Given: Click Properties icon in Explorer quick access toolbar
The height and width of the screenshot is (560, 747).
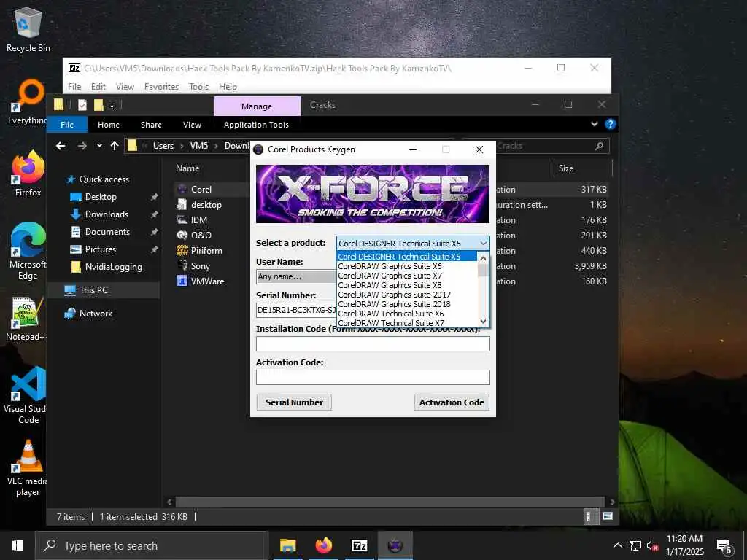Looking at the screenshot, I should point(82,105).
